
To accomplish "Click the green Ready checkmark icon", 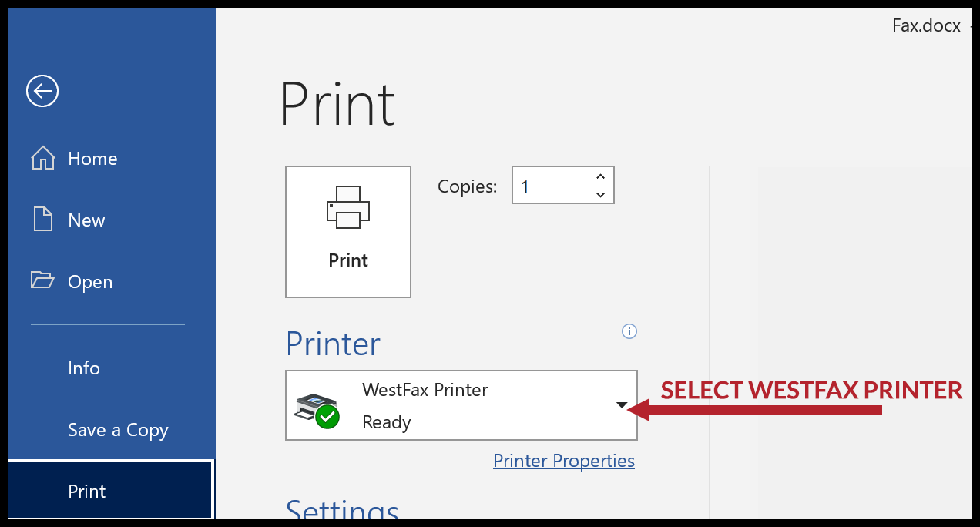I will (x=326, y=417).
